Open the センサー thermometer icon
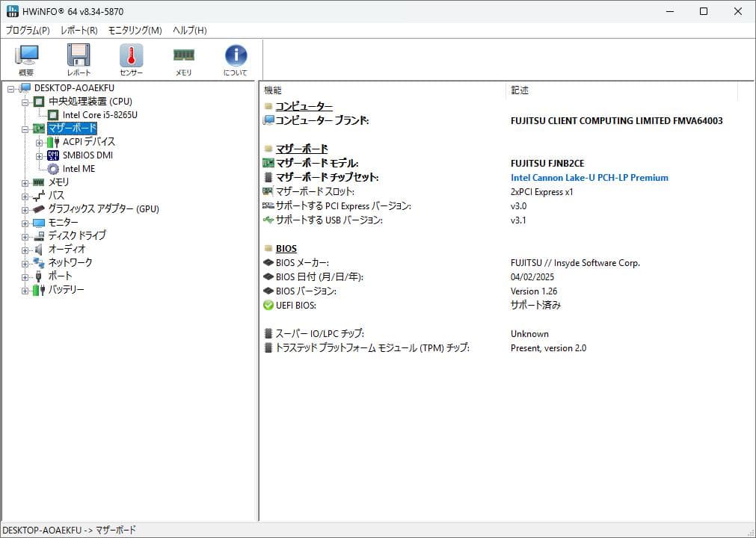Viewport: 756px width, 538px height. (x=131, y=55)
